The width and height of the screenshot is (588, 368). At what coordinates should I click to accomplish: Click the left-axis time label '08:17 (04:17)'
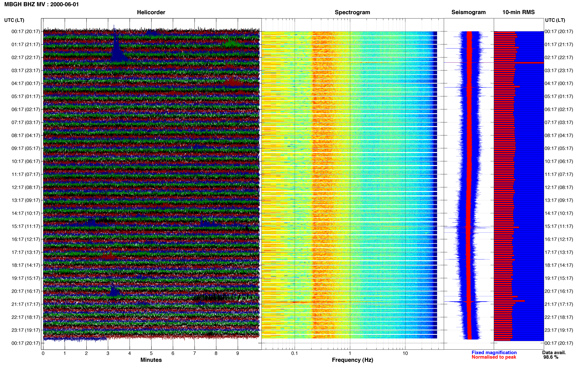[26, 135]
